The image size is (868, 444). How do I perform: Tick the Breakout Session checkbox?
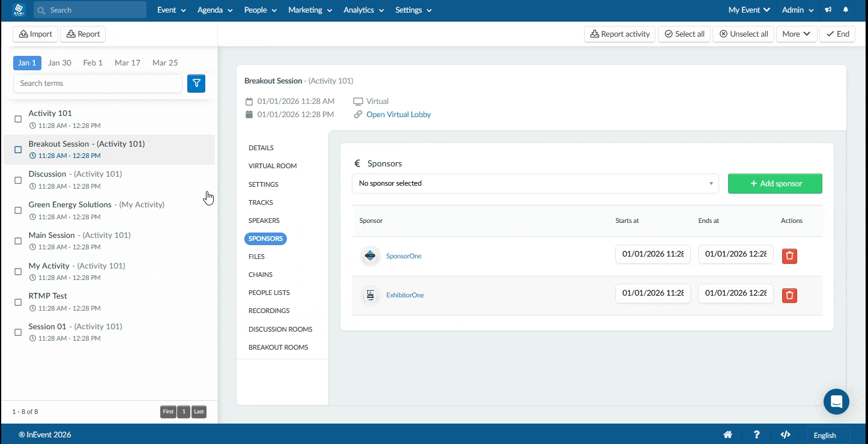tap(18, 150)
